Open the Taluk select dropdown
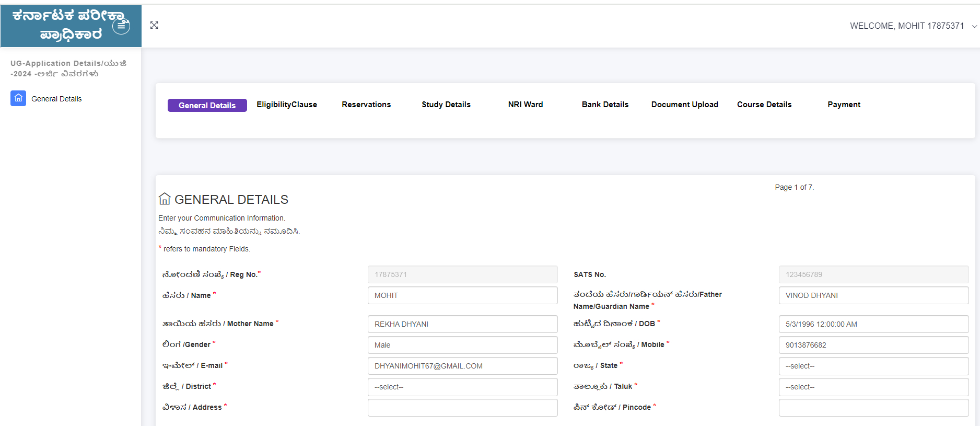Image resolution: width=980 pixels, height=426 pixels. click(x=873, y=387)
